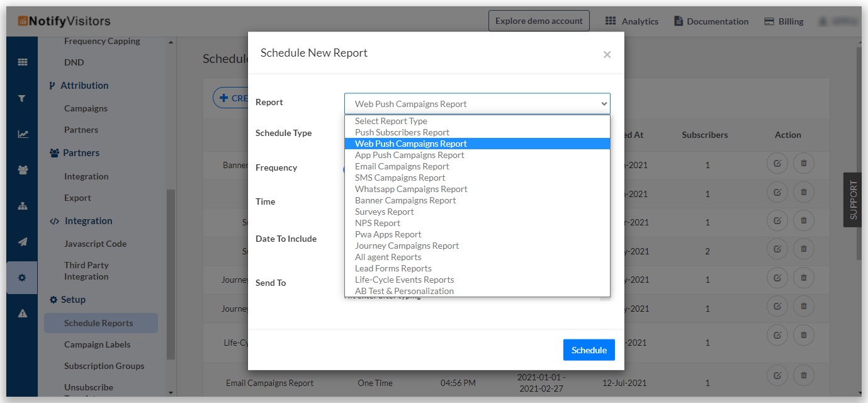Click edit icon on the Banner report row
The height and width of the screenshot is (403, 868).
[777, 163]
